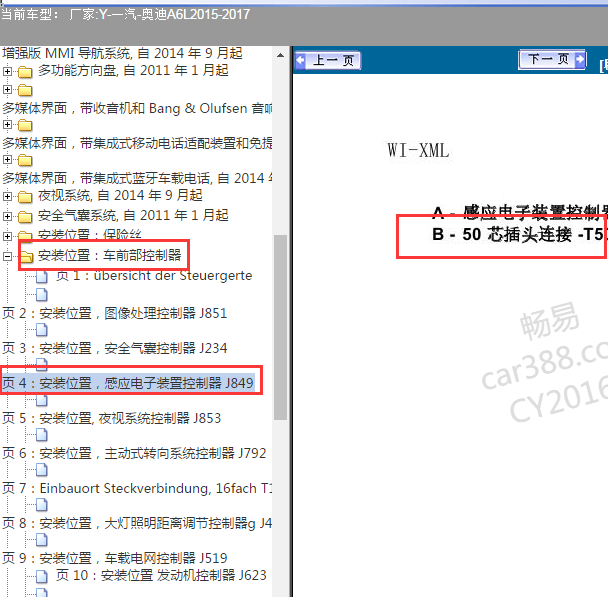Open 页 9 车载电网控制器 J519

(x=114, y=558)
